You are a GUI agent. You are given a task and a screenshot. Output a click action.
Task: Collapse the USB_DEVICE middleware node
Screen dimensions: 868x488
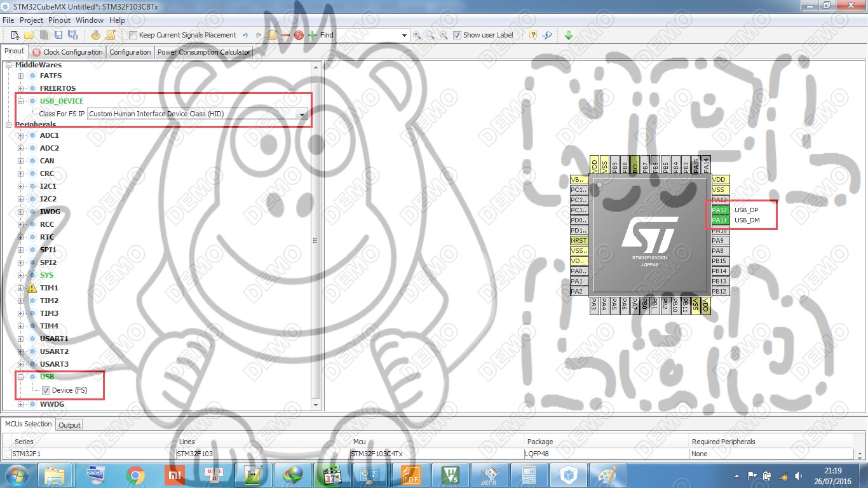(x=21, y=100)
